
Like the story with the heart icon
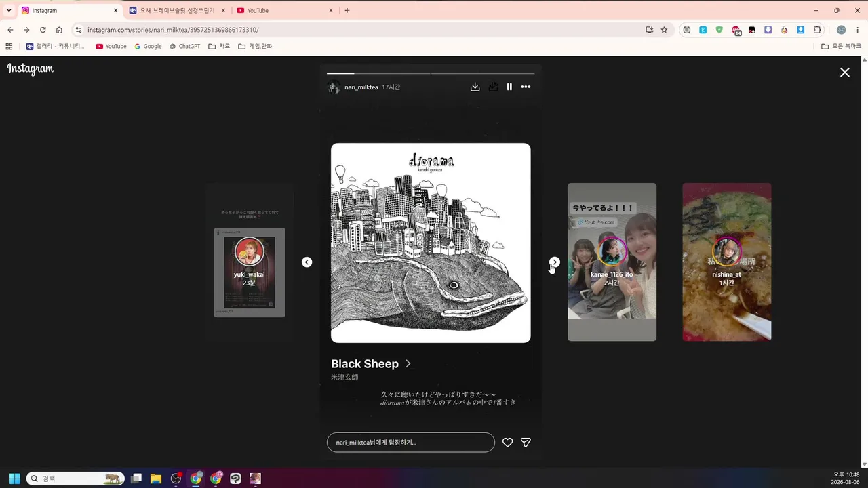pyautogui.click(x=507, y=443)
